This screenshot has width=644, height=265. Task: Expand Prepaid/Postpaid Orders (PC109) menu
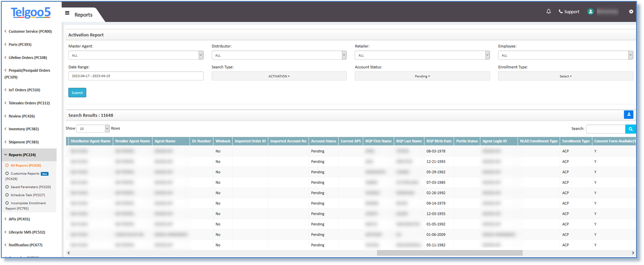(x=27, y=74)
